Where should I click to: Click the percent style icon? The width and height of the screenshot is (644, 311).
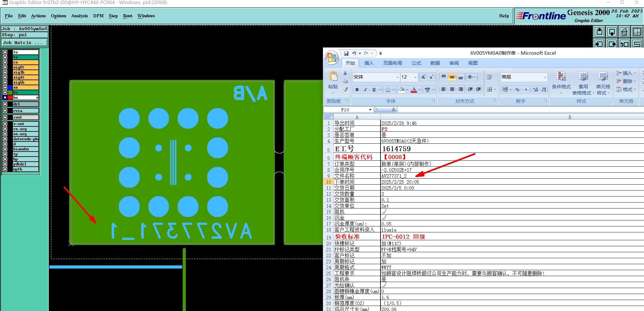517,90
